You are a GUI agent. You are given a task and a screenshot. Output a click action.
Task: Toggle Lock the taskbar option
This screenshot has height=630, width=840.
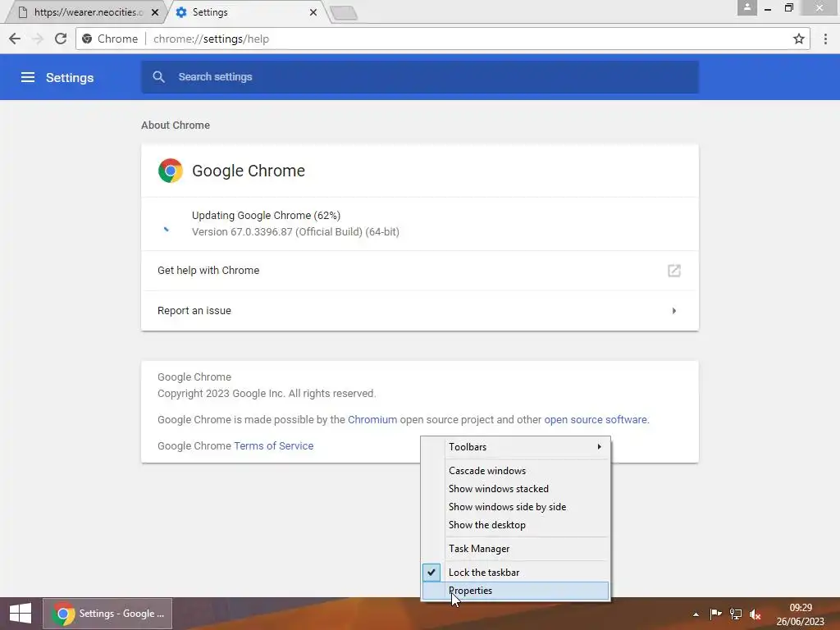click(x=515, y=572)
